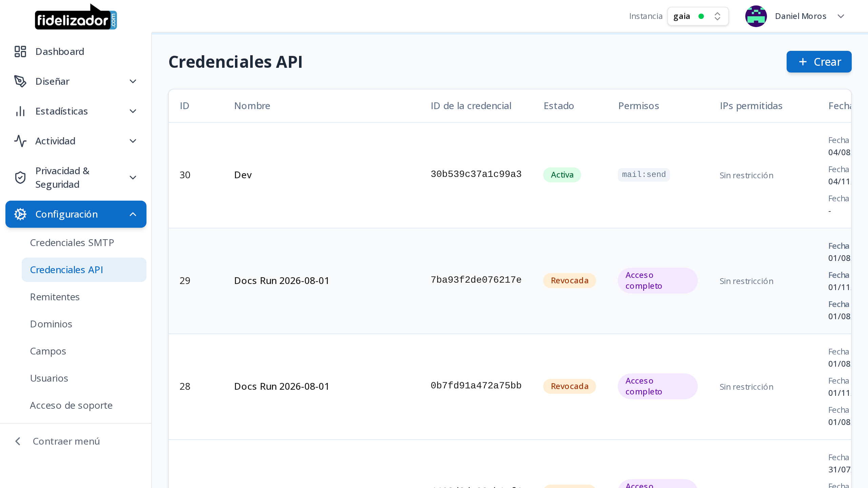
Task: Click the IPs permitidas column header
Action: click(x=751, y=106)
